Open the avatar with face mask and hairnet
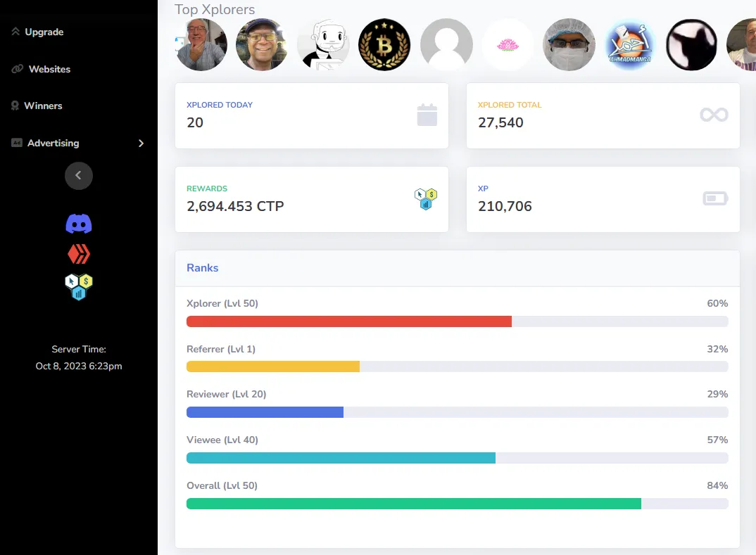Image resolution: width=756 pixels, height=555 pixels. coord(569,45)
